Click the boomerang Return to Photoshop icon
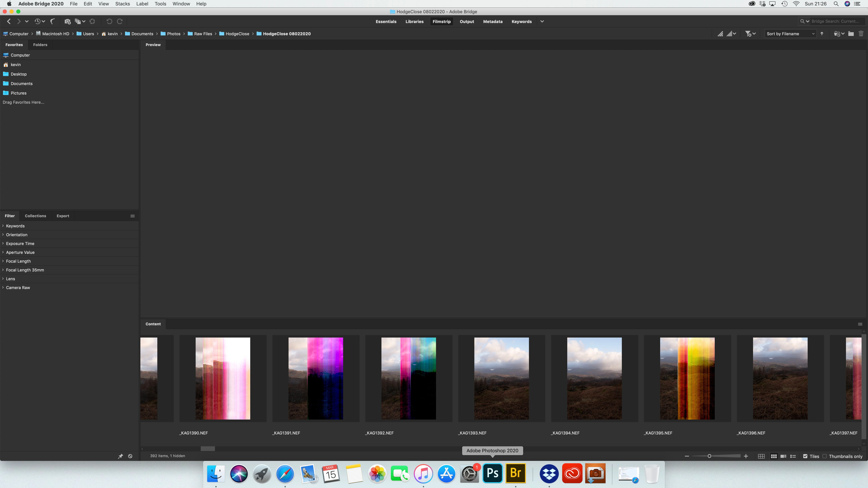Viewport: 868px width, 488px height. [x=53, y=22]
